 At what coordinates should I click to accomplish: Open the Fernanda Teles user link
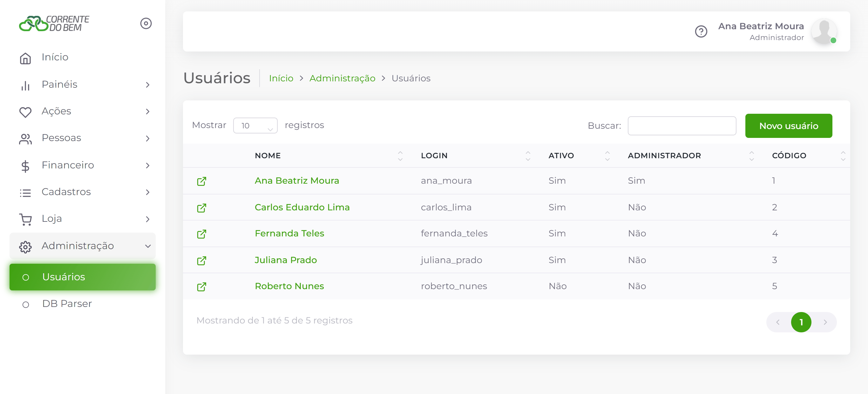point(289,234)
